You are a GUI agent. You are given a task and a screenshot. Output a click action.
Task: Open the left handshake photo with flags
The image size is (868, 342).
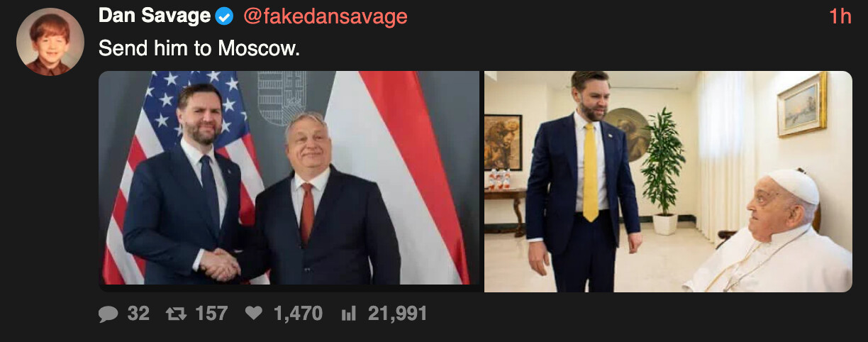click(x=289, y=181)
